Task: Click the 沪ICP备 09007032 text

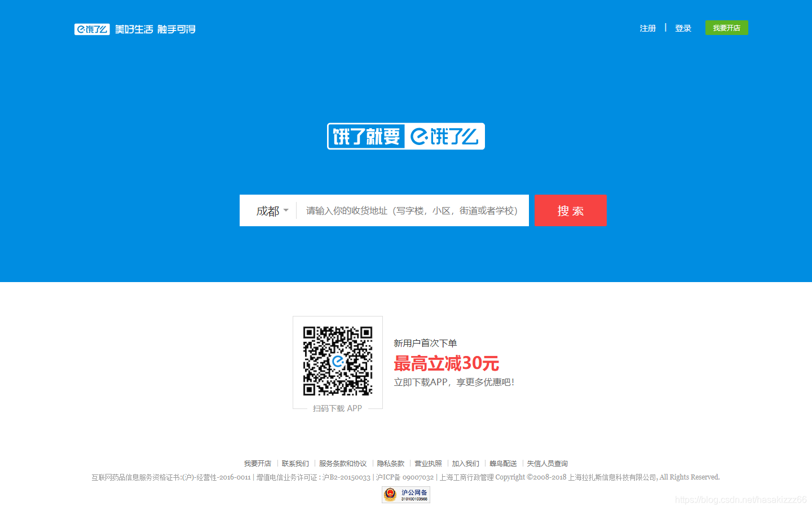Action: coord(405,477)
